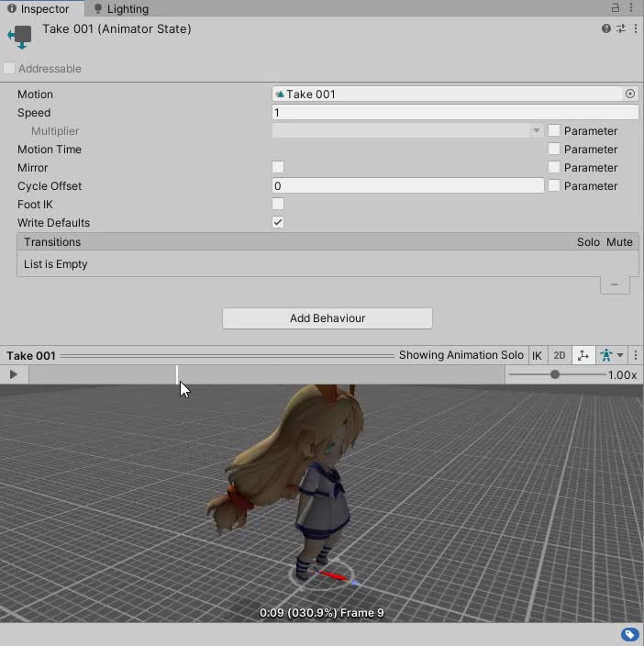Open the help reference icon
644x646 pixels.
606,29
